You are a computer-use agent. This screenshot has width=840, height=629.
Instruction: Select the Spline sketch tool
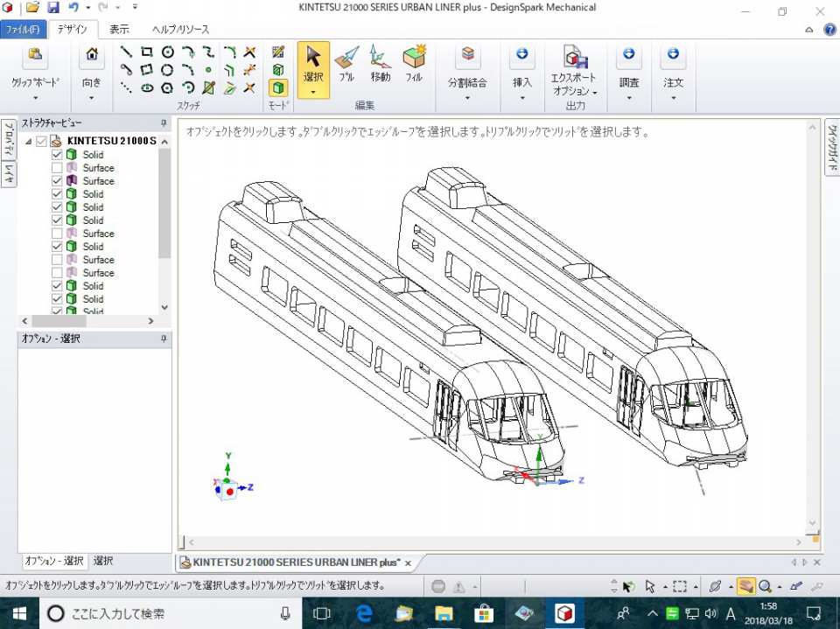208,52
